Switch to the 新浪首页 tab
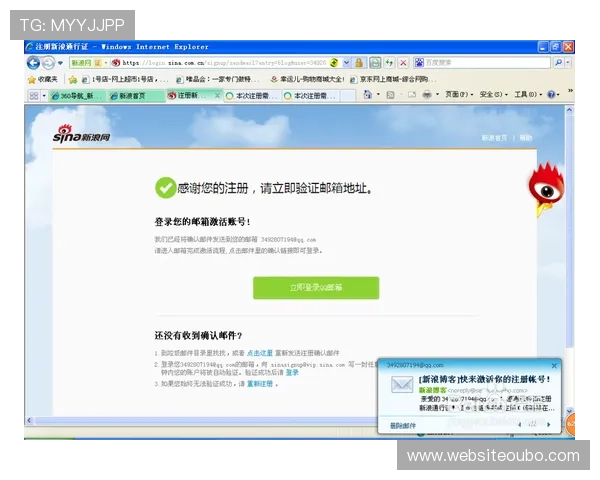This screenshot has height=480, width=600. pyautogui.click(x=136, y=96)
